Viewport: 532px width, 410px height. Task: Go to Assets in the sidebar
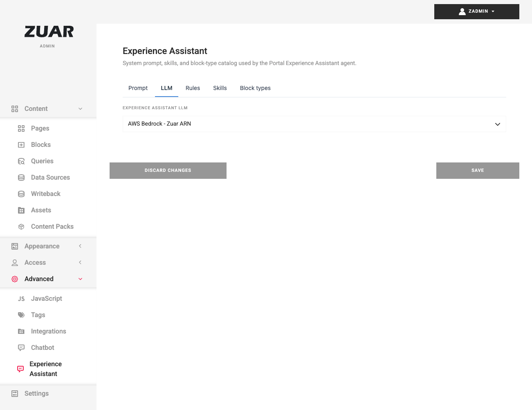click(x=41, y=210)
